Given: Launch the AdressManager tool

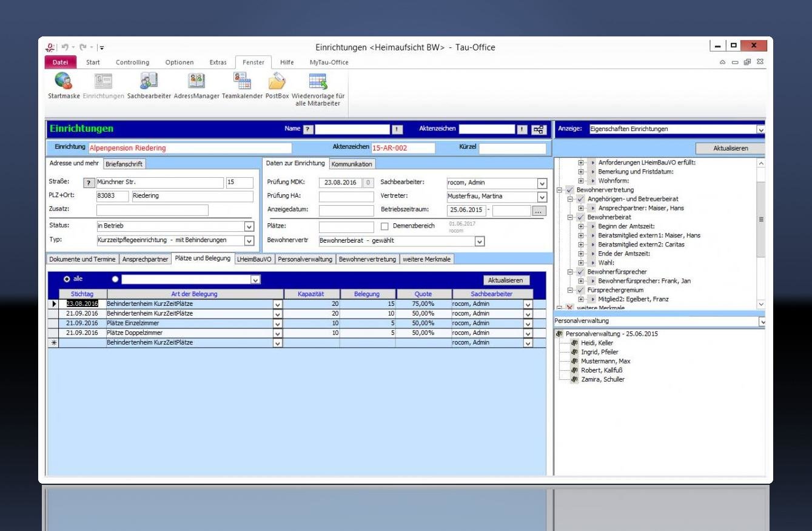Looking at the screenshot, I should 196,81.
